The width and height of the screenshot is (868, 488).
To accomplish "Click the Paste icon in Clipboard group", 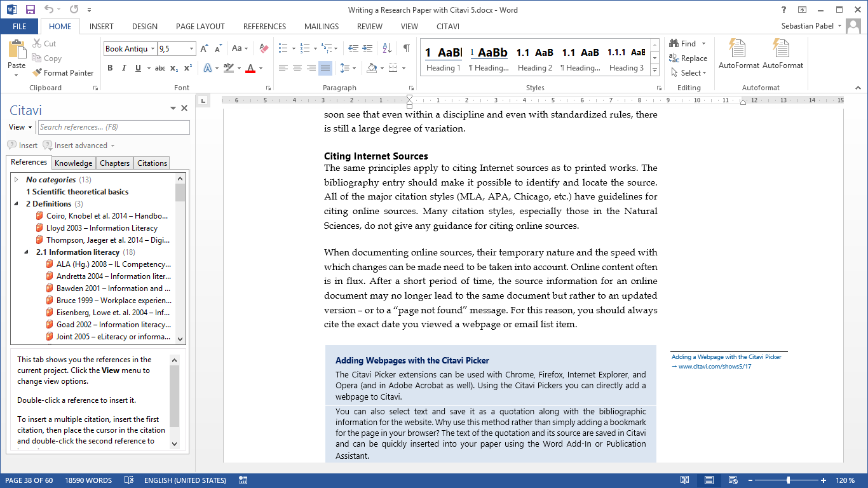I will (17, 50).
